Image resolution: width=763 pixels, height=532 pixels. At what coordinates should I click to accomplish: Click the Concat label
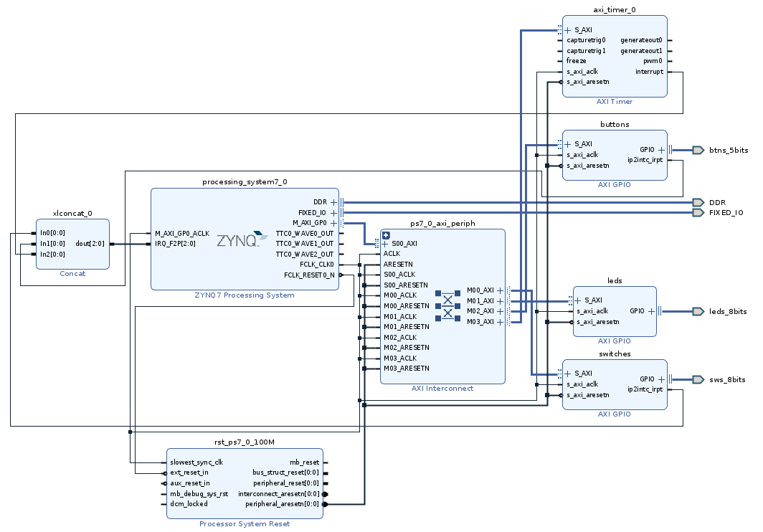[72, 274]
